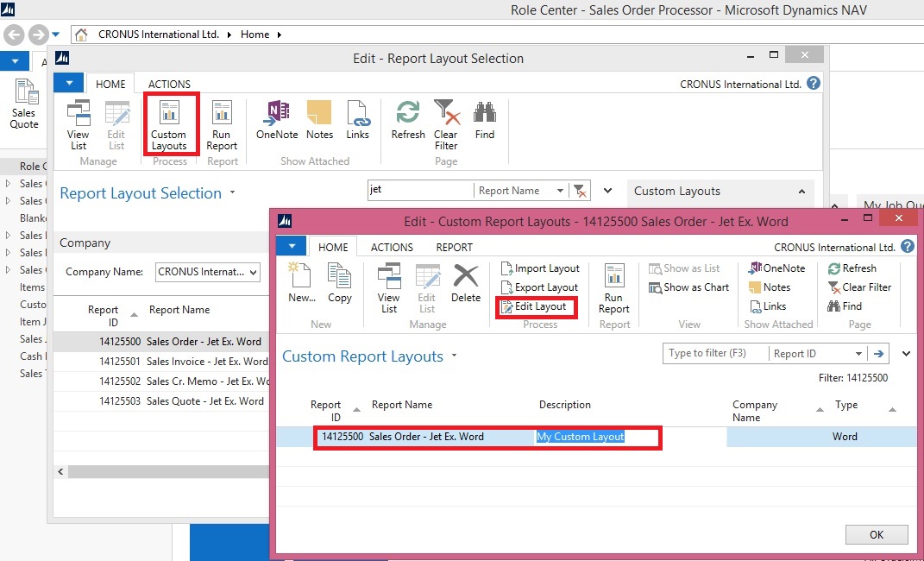The image size is (924, 561).
Task: Click Export Layout icon
Action: [506, 287]
